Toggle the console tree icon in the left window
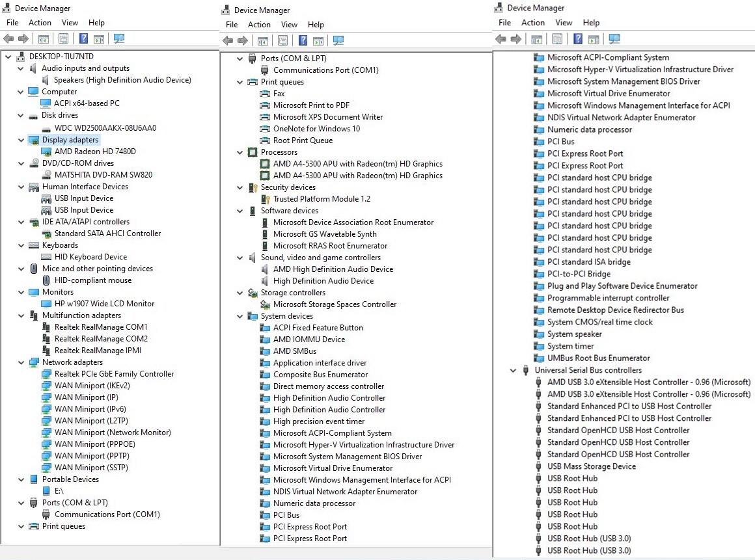Screen dimensions: 755x560 [x=44, y=39]
